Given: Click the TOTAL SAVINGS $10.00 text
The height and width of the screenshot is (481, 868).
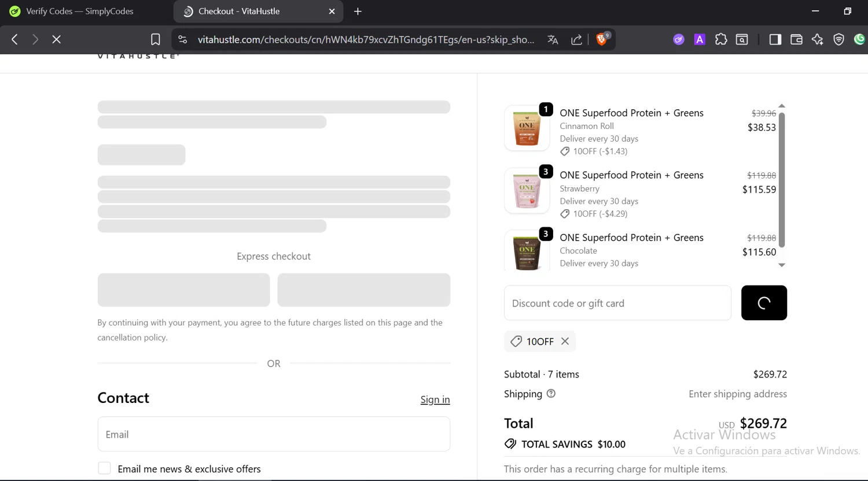Looking at the screenshot, I should tap(573, 444).
